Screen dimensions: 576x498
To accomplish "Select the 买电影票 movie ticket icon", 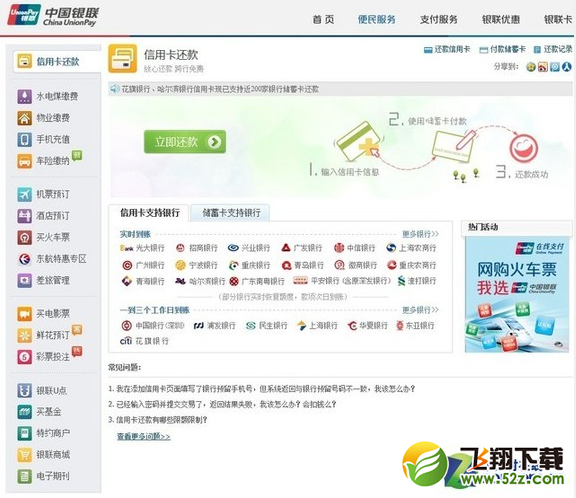I will click(25, 314).
